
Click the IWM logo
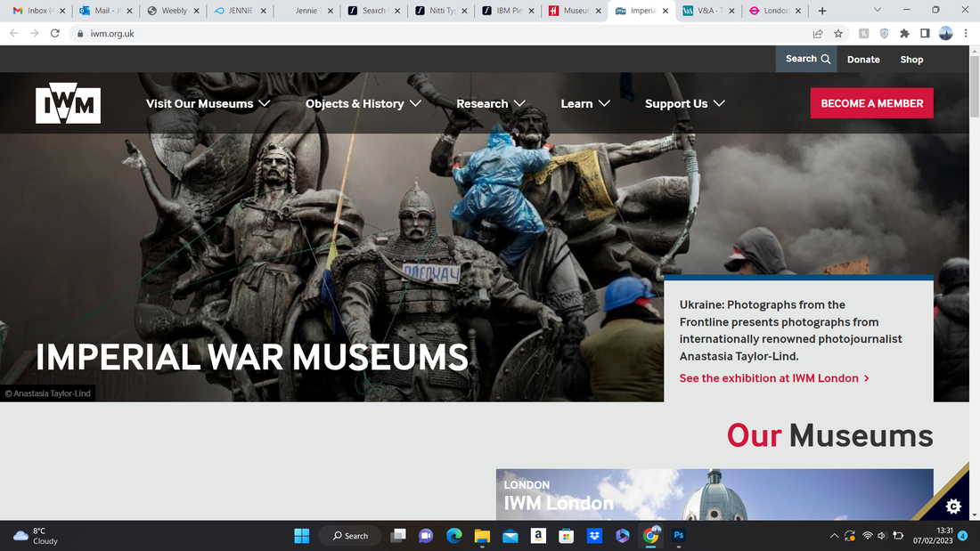pyautogui.click(x=68, y=103)
